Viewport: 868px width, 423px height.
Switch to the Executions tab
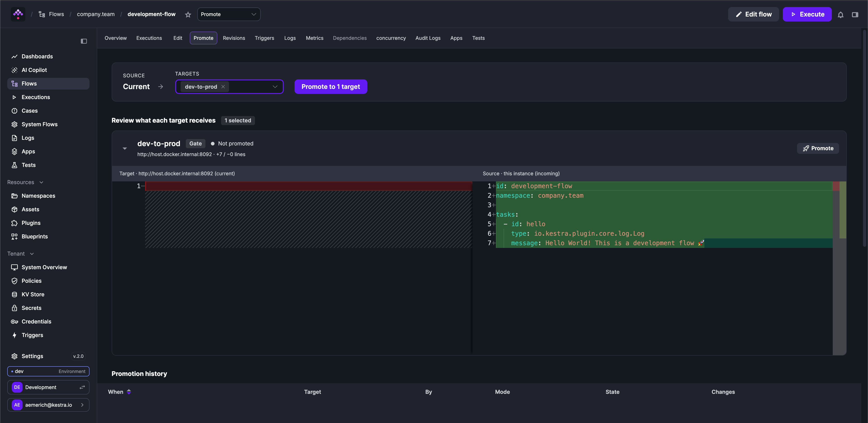point(149,38)
